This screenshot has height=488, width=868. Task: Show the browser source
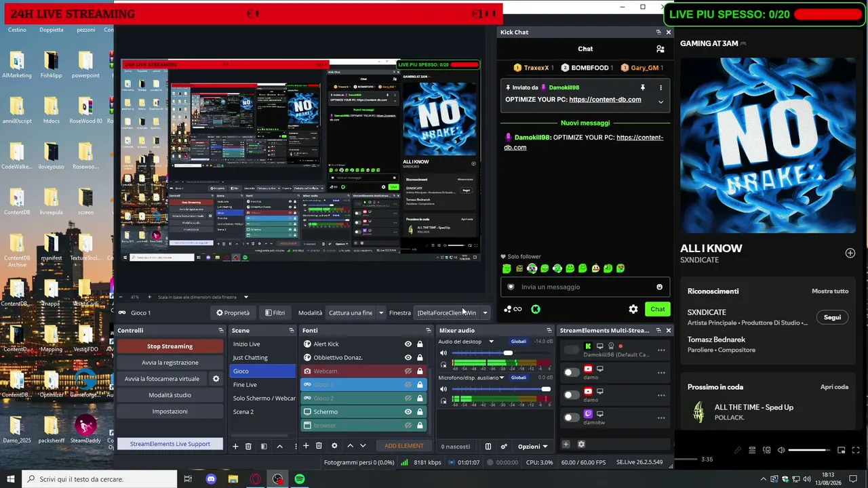tap(408, 425)
